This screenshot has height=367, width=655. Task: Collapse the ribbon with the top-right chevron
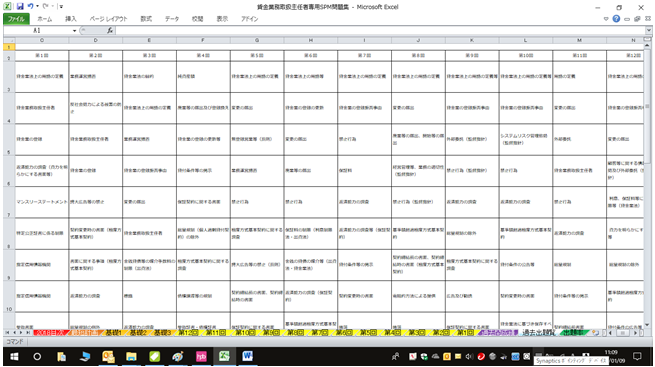[606, 19]
